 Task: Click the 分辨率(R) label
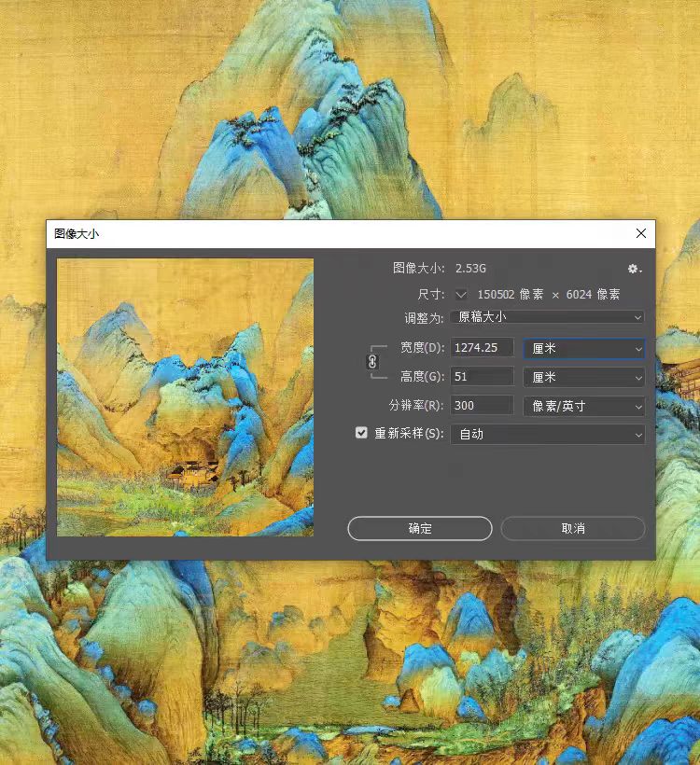[416, 406]
